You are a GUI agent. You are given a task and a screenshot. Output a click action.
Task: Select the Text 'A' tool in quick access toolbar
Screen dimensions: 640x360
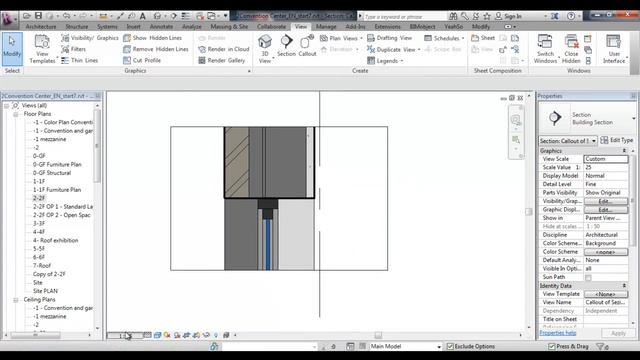142,16
